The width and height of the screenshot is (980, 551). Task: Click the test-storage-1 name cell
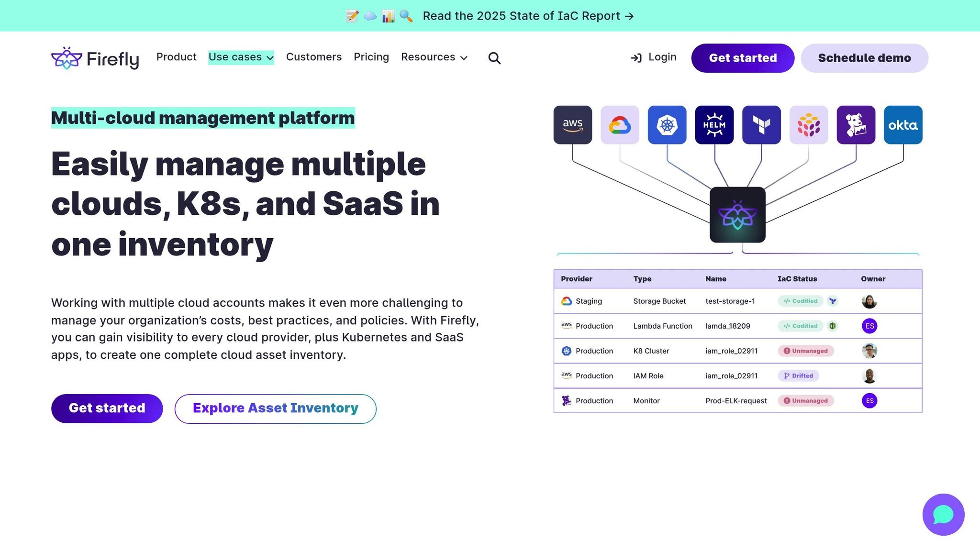click(x=730, y=301)
